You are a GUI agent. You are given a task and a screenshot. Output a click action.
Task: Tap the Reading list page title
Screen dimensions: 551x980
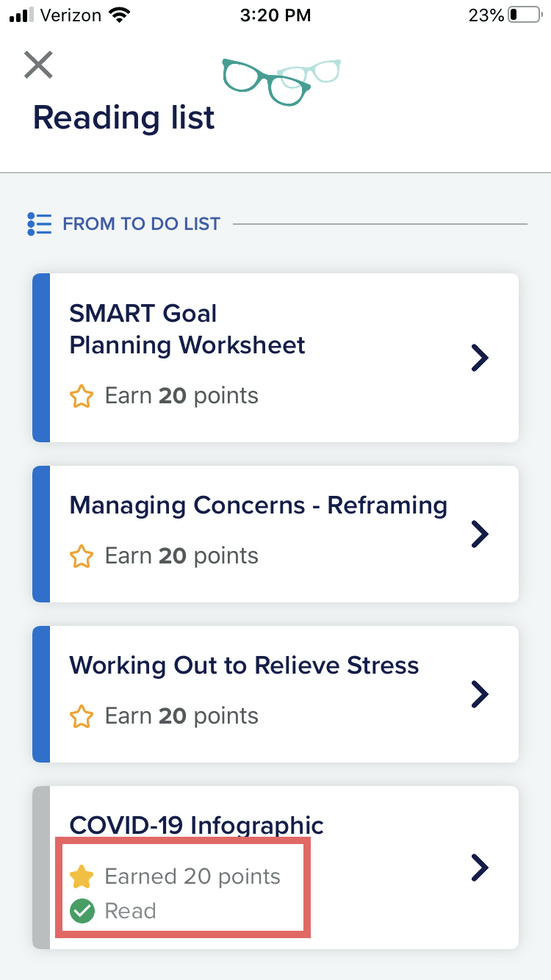click(124, 118)
